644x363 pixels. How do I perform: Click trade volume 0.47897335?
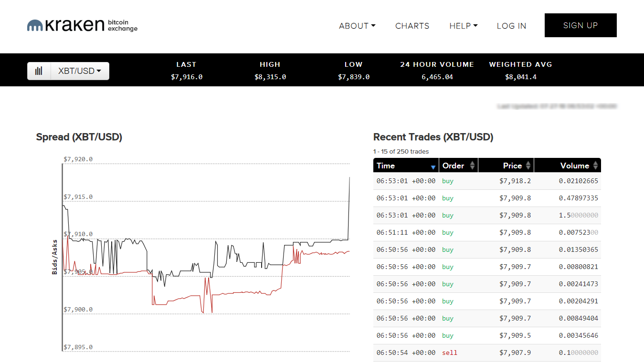point(579,198)
